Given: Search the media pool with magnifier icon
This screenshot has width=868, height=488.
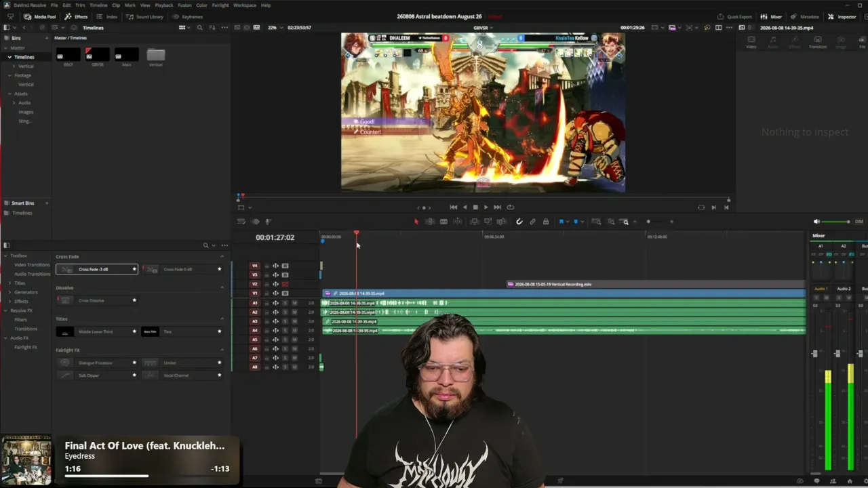Looking at the screenshot, I should point(199,28).
